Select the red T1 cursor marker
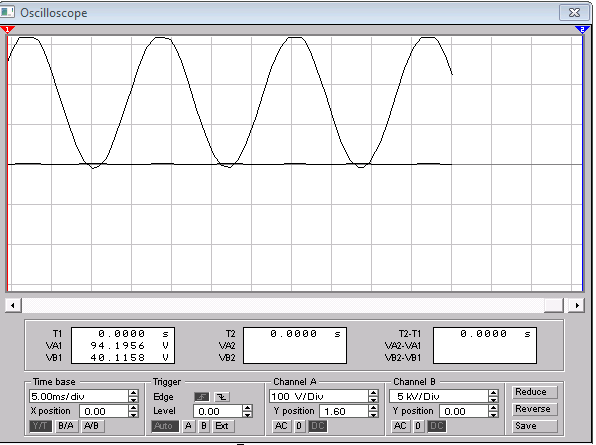This screenshot has height=445, width=596. point(7,29)
